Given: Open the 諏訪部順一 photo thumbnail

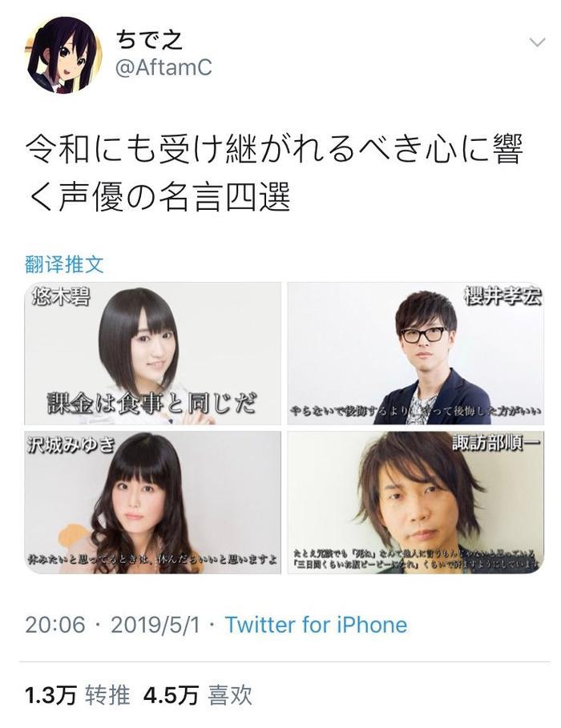Looking at the screenshot, I should [x=415, y=502].
